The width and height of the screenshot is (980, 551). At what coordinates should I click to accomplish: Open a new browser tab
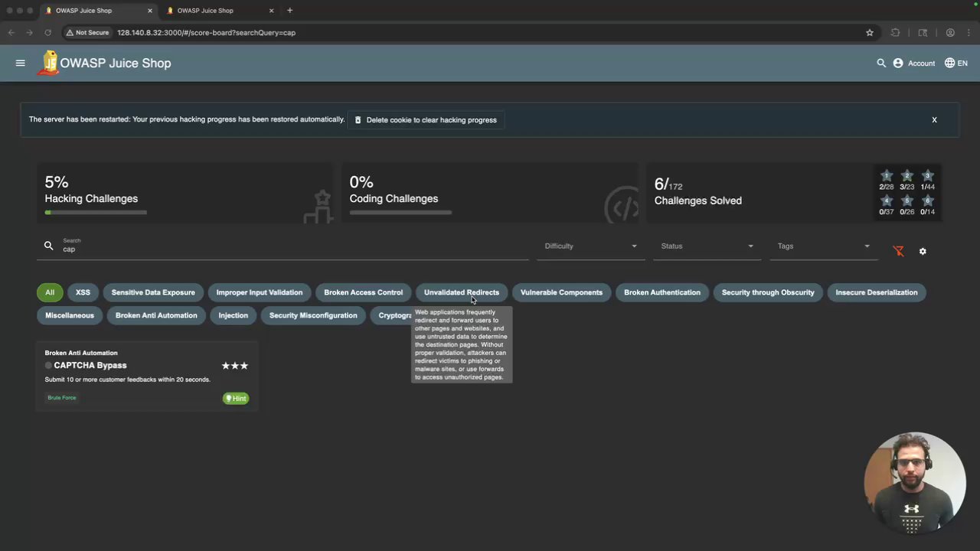point(289,11)
